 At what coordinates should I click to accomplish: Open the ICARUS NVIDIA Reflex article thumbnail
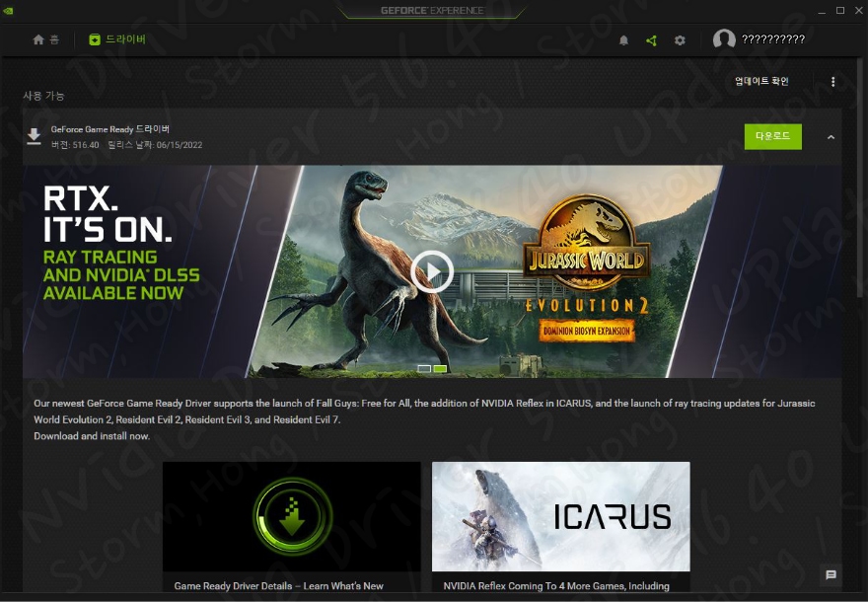(x=561, y=516)
